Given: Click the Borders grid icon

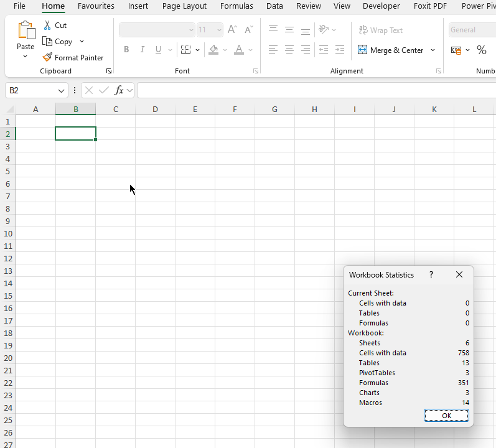Looking at the screenshot, I should point(185,50).
